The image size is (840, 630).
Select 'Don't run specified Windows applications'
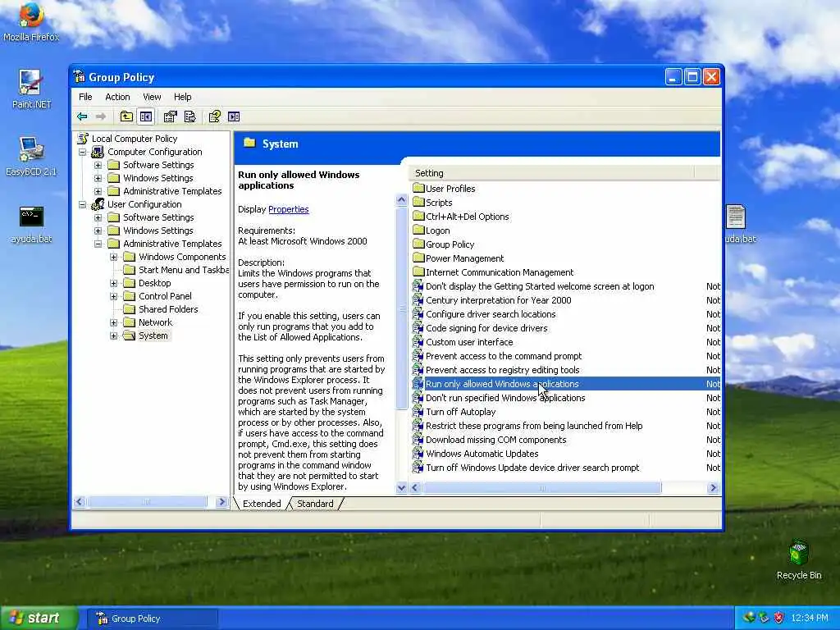pyautogui.click(x=505, y=398)
